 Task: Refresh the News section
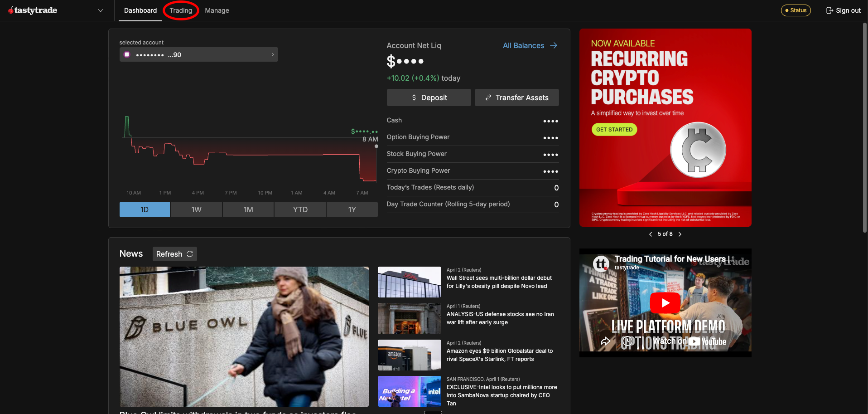pos(174,254)
